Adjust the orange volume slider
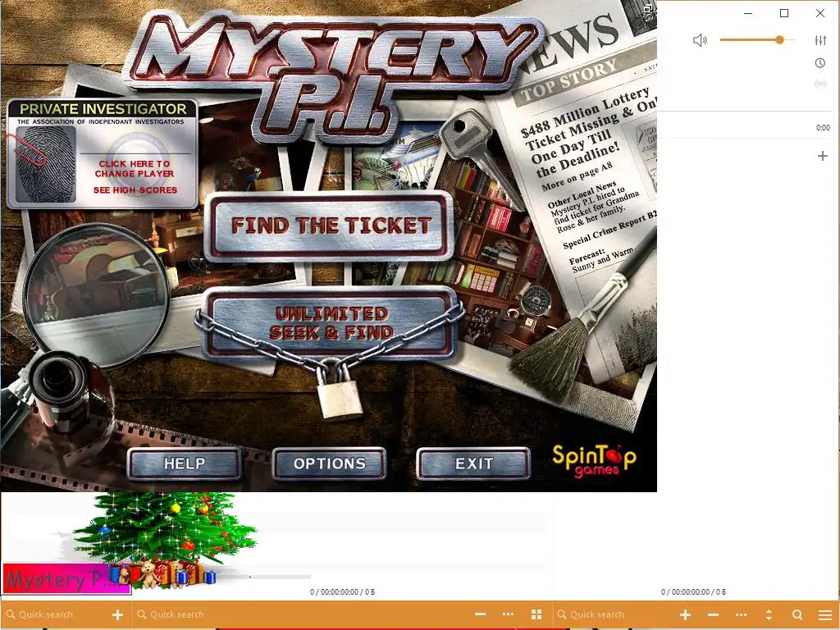Viewport: 840px width, 630px height. pos(757,39)
